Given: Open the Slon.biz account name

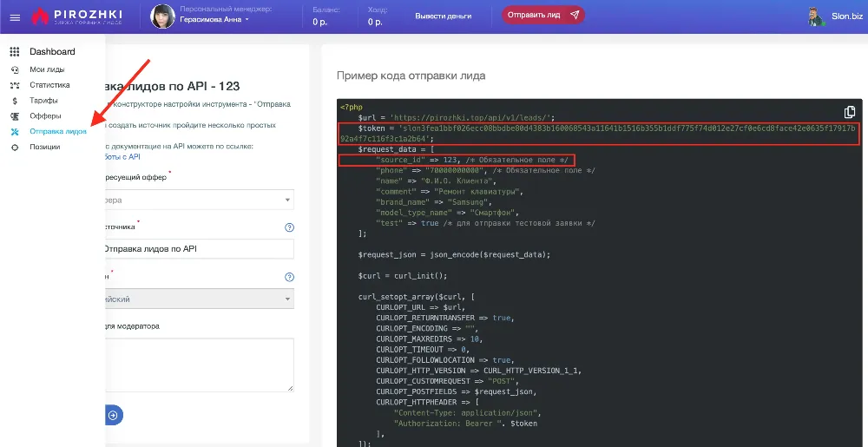Looking at the screenshot, I should [x=847, y=16].
